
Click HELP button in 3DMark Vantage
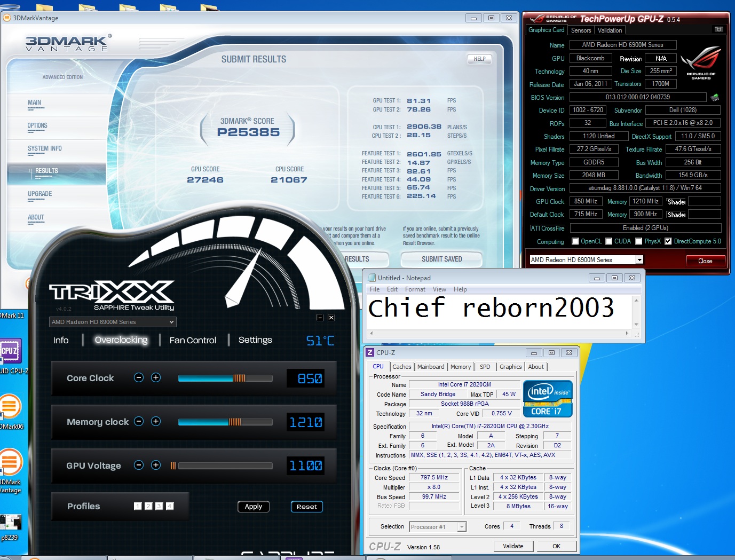tap(479, 59)
